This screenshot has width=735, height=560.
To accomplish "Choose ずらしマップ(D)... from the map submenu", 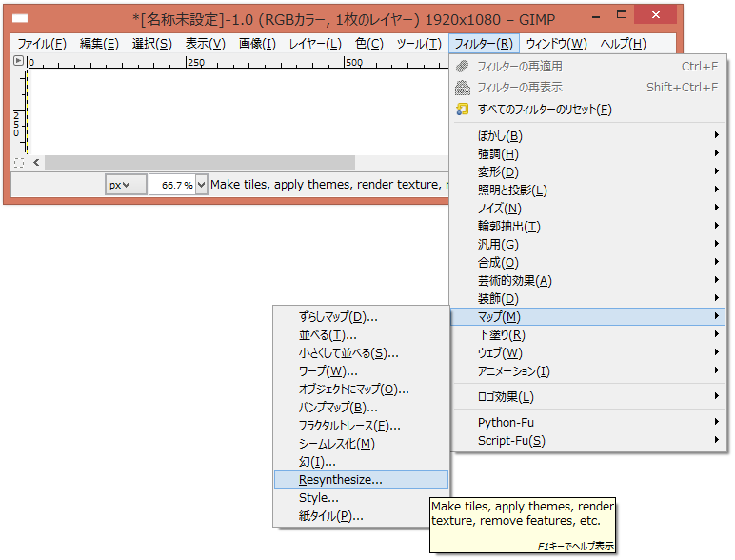I will pos(361,317).
